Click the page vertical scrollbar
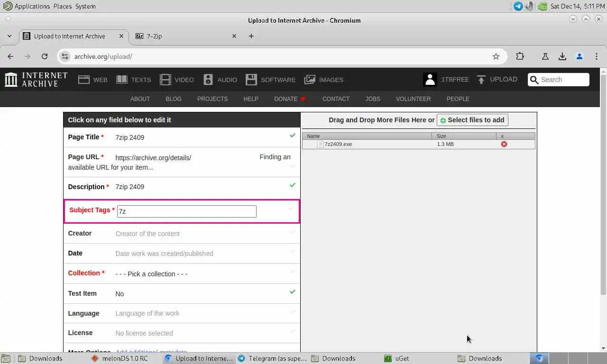 coord(603,185)
